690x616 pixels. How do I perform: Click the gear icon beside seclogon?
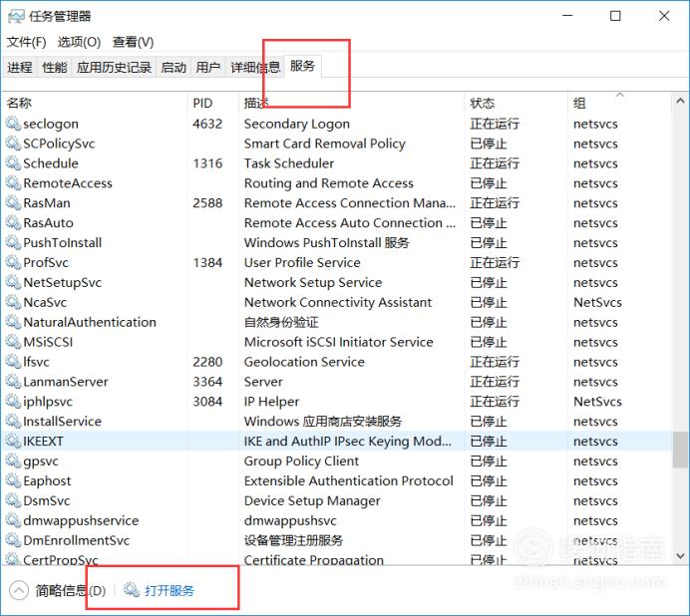tap(13, 124)
